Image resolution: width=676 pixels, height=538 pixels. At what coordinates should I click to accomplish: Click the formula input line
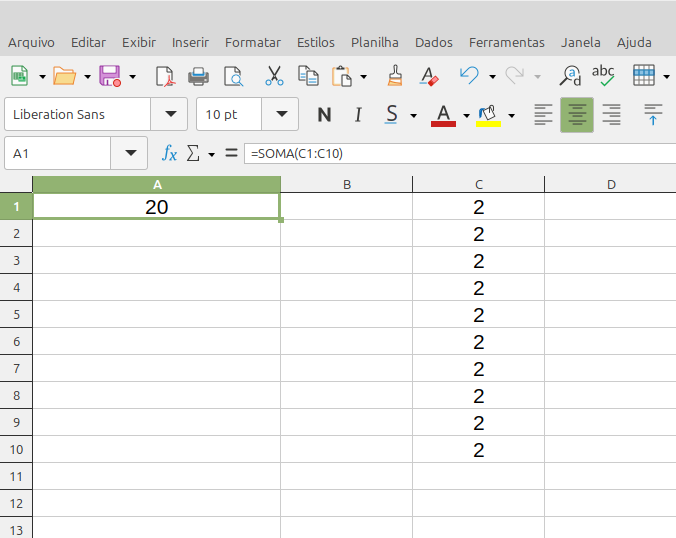click(x=460, y=154)
